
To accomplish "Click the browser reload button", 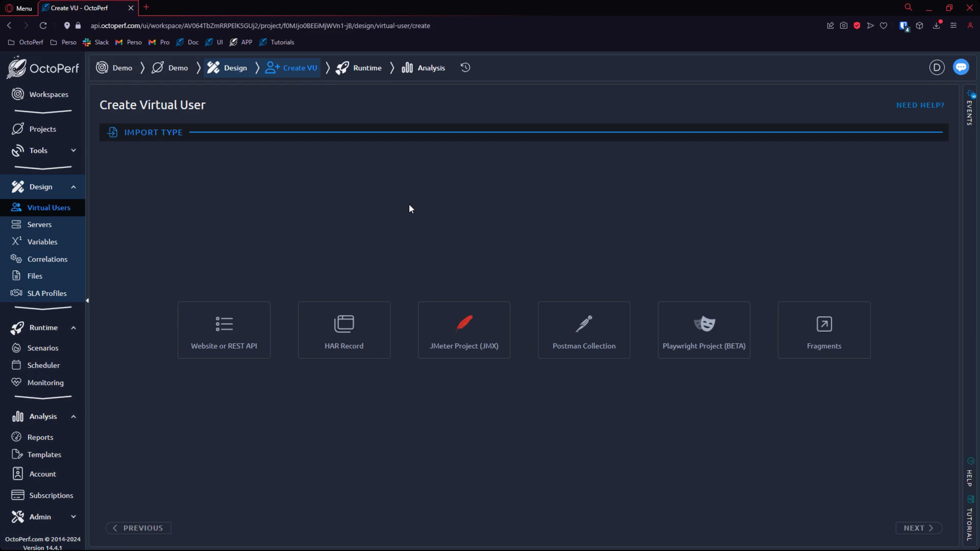I will (43, 25).
